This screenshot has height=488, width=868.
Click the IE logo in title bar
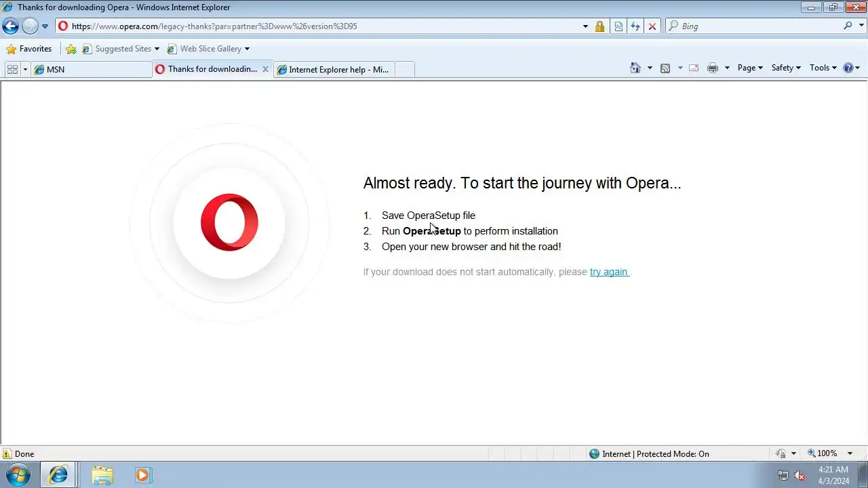pos(7,7)
